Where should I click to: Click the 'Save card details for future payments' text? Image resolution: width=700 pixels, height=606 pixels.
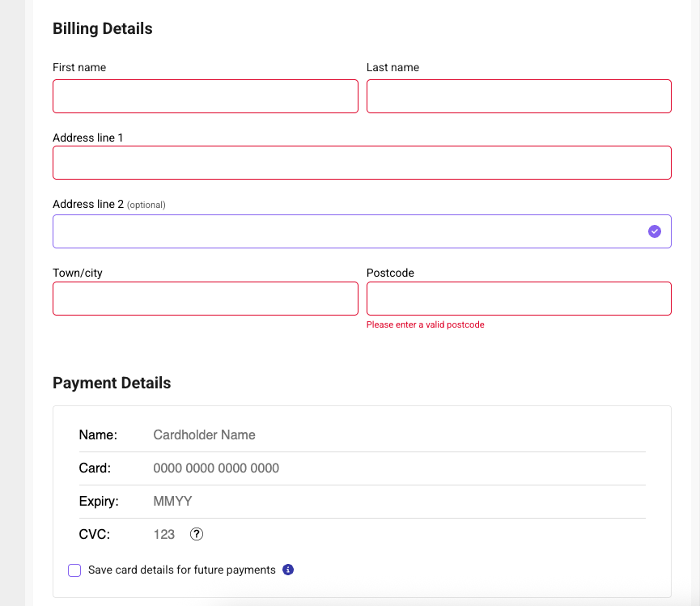pyautogui.click(x=182, y=570)
